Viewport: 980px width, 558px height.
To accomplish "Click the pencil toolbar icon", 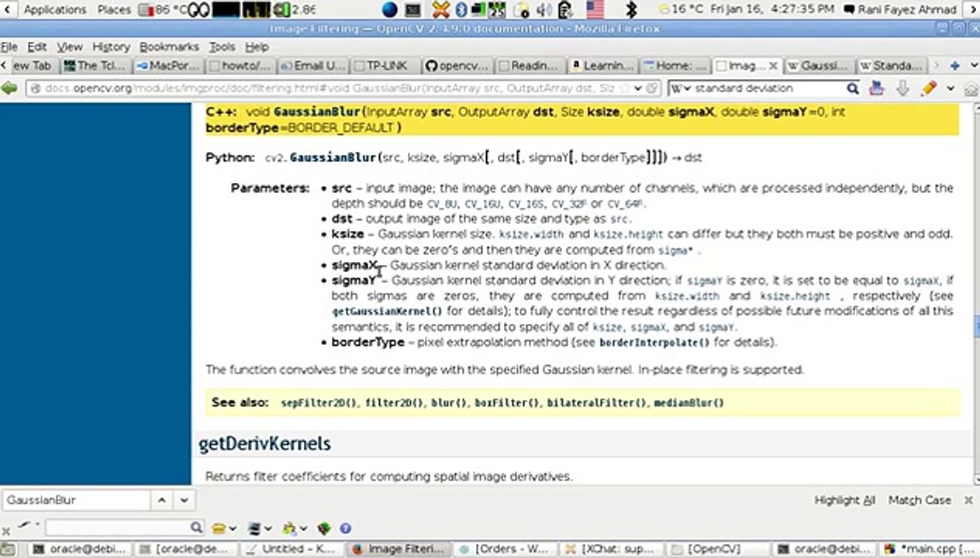I will (928, 88).
